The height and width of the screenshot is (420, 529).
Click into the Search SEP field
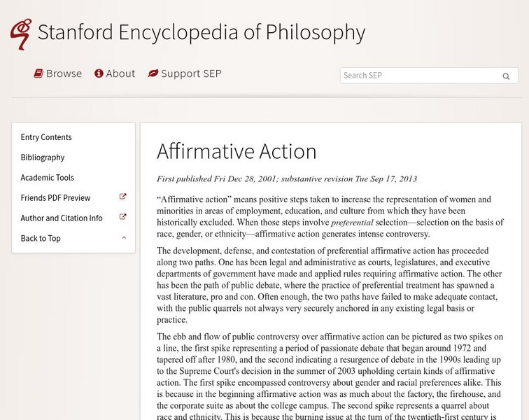point(420,76)
